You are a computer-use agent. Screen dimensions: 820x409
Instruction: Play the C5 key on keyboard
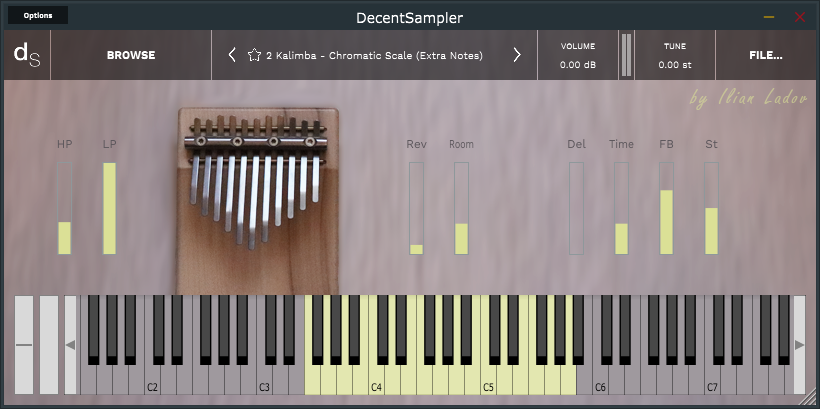point(488,380)
